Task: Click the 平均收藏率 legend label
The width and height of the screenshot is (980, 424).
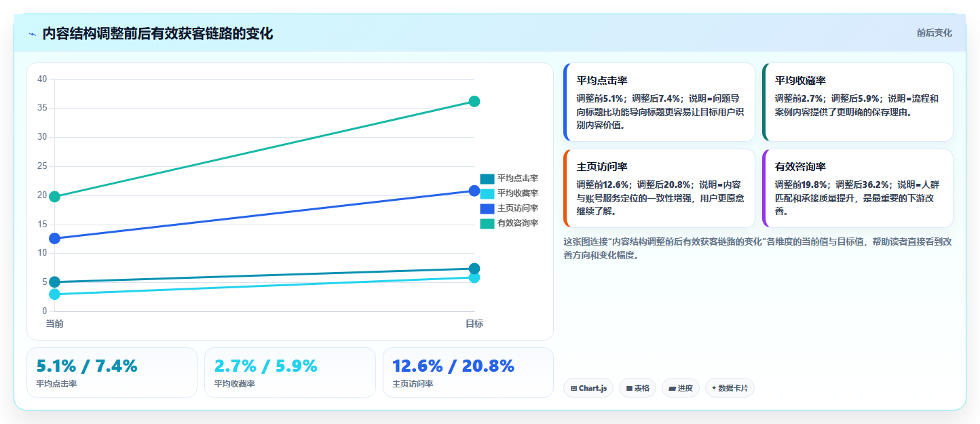Action: pyautogui.click(x=518, y=193)
